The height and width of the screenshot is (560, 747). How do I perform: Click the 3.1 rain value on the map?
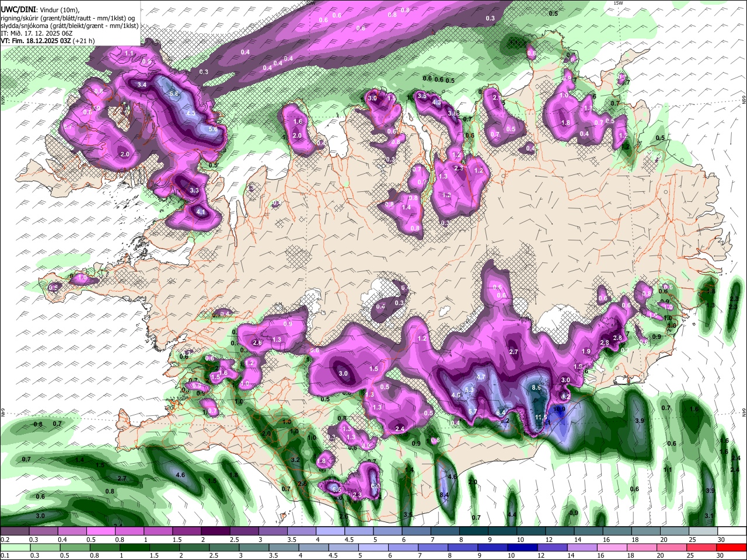click(709, 516)
